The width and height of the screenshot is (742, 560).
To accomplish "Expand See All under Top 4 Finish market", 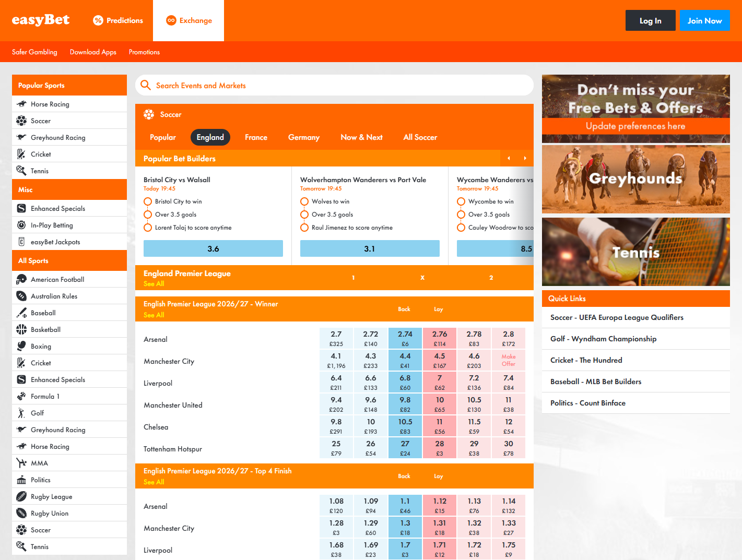I will (154, 482).
